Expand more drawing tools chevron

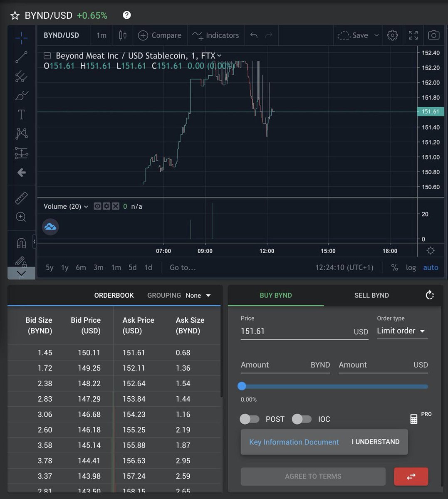pos(21,273)
